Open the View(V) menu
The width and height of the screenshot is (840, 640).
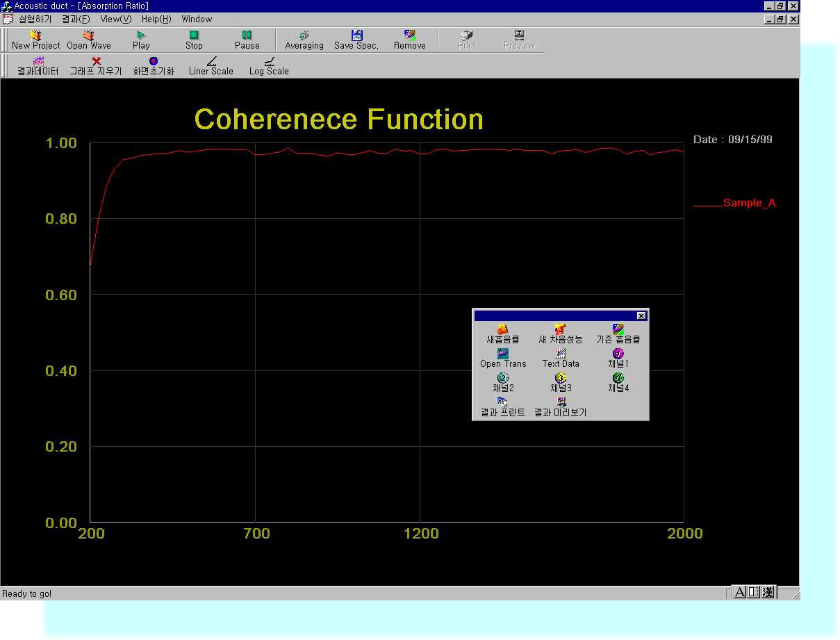pyautogui.click(x=115, y=19)
